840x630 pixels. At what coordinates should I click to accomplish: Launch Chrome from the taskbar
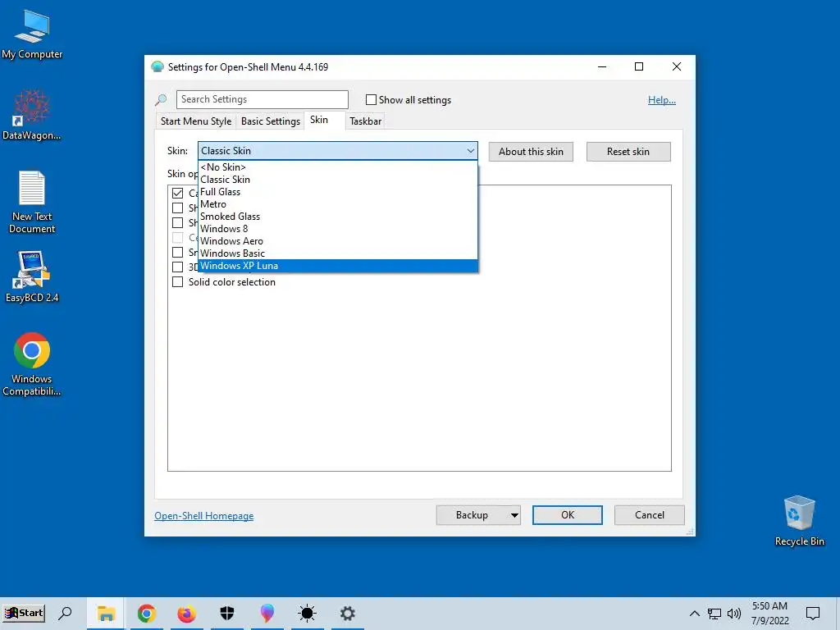146,613
